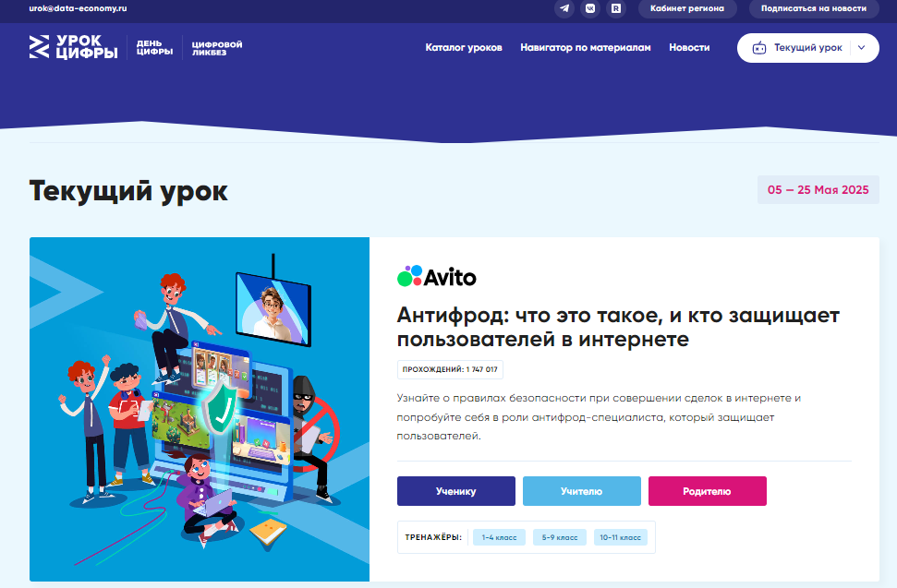
Task: Expand the Текущий урок dropdown chevron
Action: tap(862, 48)
